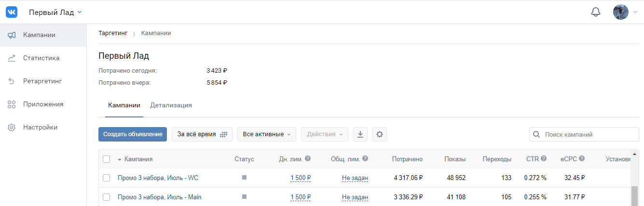Image resolution: width=644 pixels, height=206 pixels.
Task: Tick checkbox for Промо 3 набора, Июль - Main
Action: click(107, 197)
